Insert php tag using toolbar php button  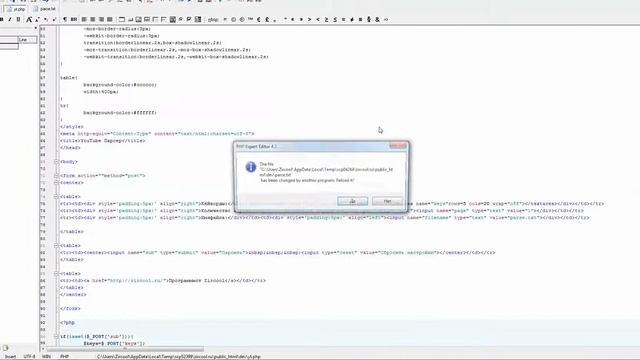(x=213, y=19)
